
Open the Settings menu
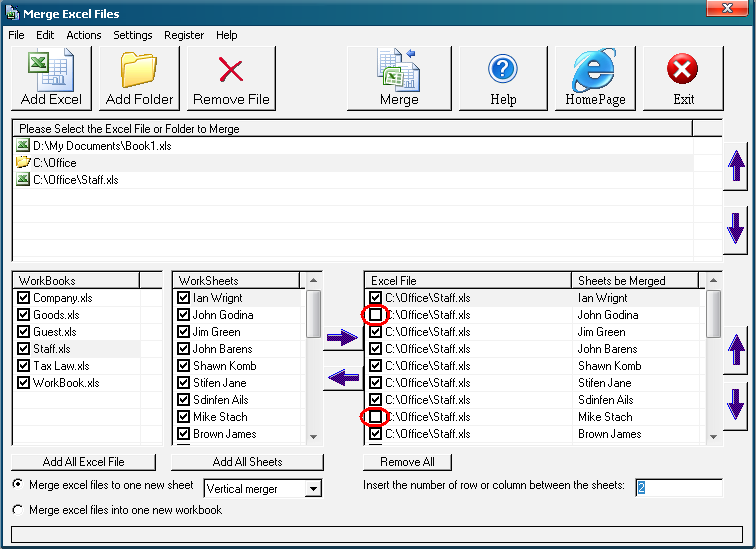(132, 35)
